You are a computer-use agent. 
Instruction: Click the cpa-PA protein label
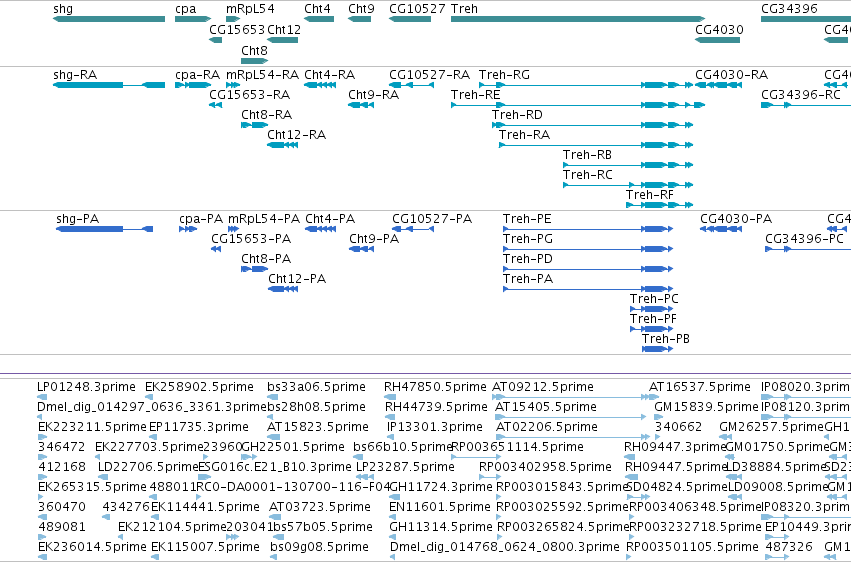point(201,219)
